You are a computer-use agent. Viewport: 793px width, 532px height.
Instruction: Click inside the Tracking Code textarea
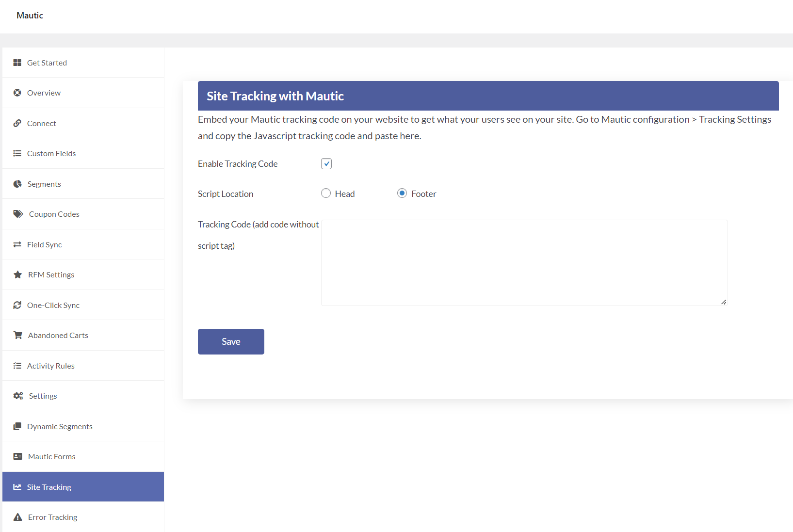(x=524, y=263)
